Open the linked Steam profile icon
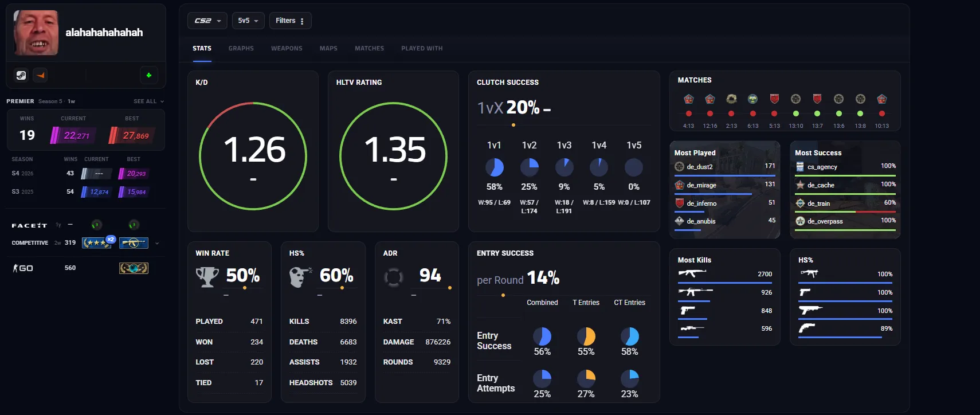The height and width of the screenshot is (415, 980). tap(21, 75)
